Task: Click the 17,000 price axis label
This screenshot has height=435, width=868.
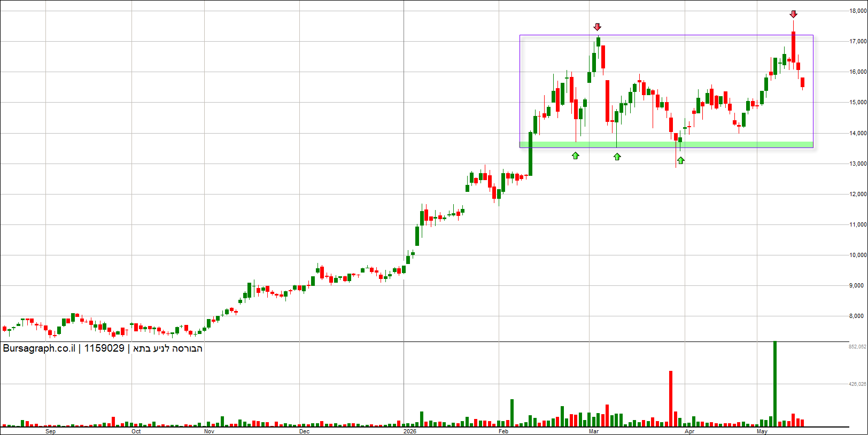Action: click(x=858, y=41)
